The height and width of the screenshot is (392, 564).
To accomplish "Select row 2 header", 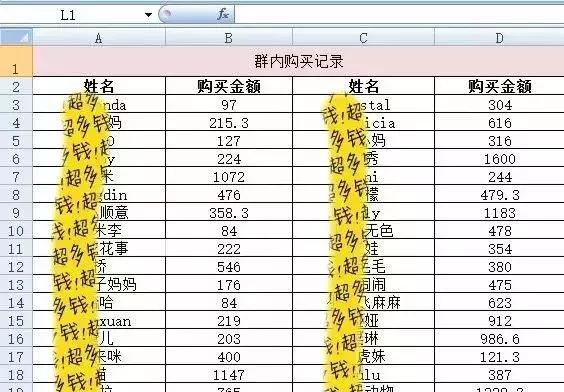I will (x=16, y=86).
